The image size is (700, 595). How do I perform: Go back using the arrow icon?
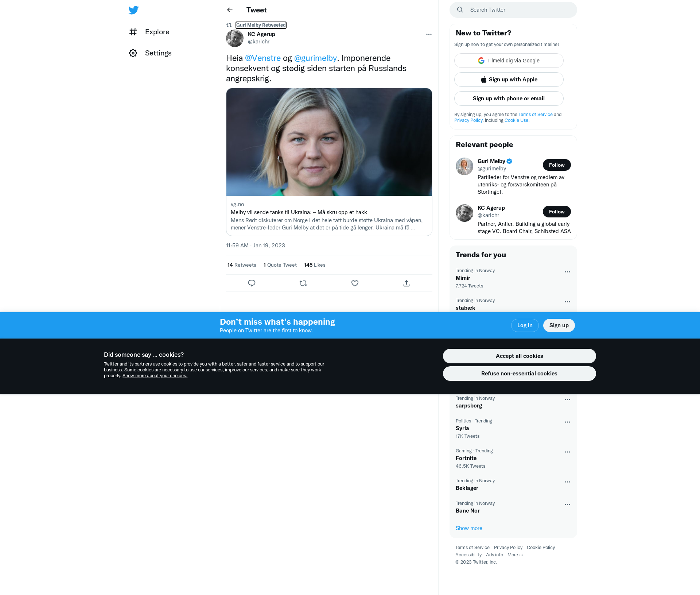coord(230,10)
